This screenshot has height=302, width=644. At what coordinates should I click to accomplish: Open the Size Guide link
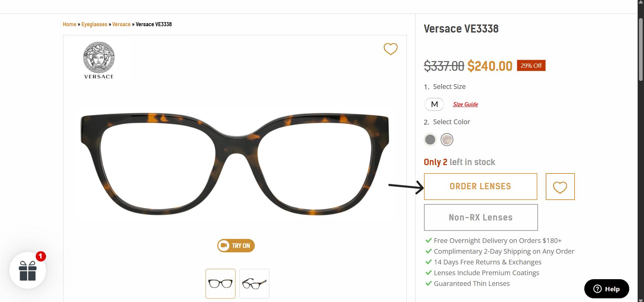(466, 104)
